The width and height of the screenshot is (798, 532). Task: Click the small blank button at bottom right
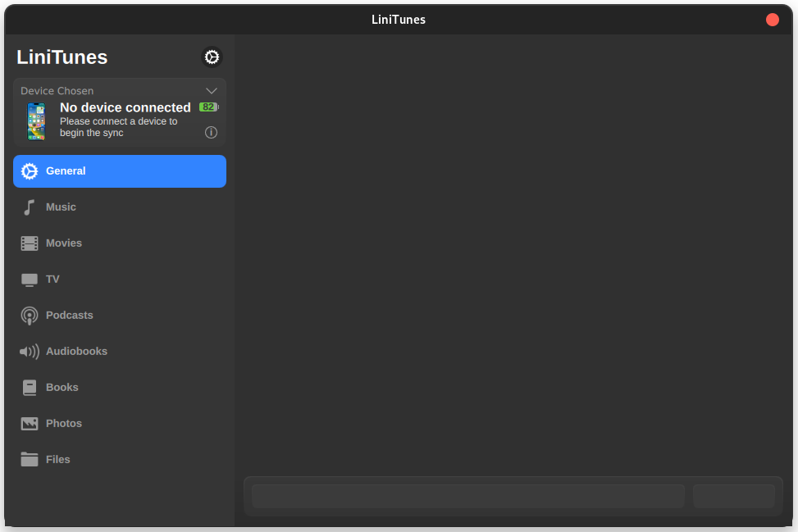tap(734, 497)
